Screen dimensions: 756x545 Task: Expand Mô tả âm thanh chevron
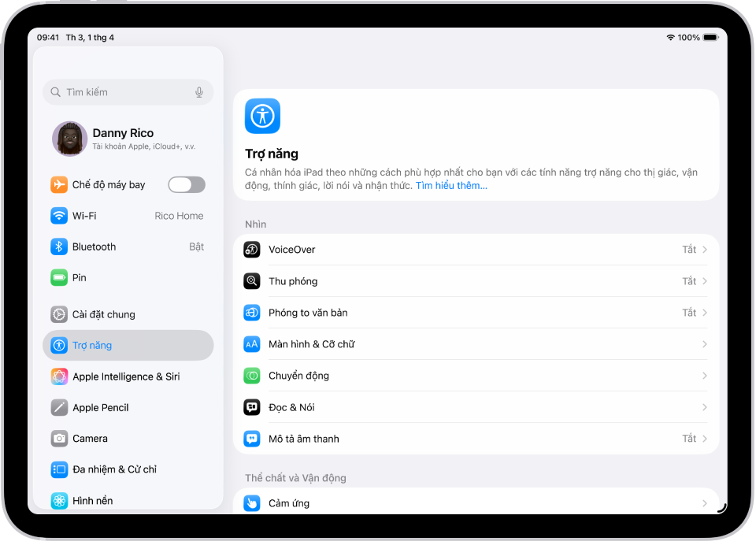(704, 439)
